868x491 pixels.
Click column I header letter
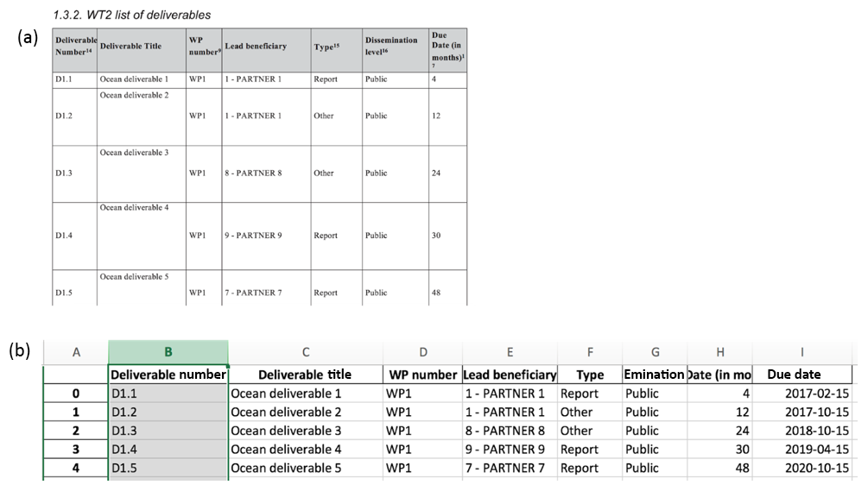click(x=802, y=351)
